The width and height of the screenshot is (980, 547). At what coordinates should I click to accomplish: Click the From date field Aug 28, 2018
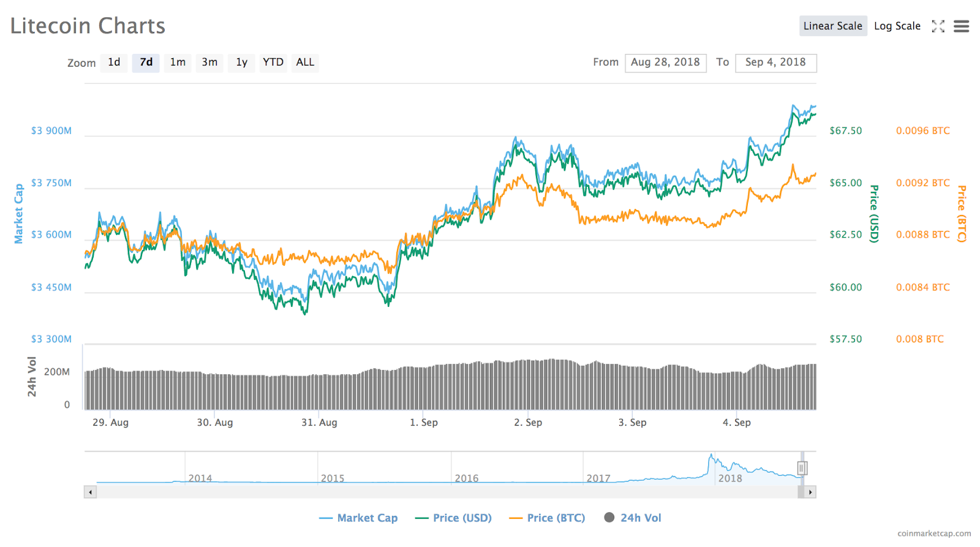point(666,62)
